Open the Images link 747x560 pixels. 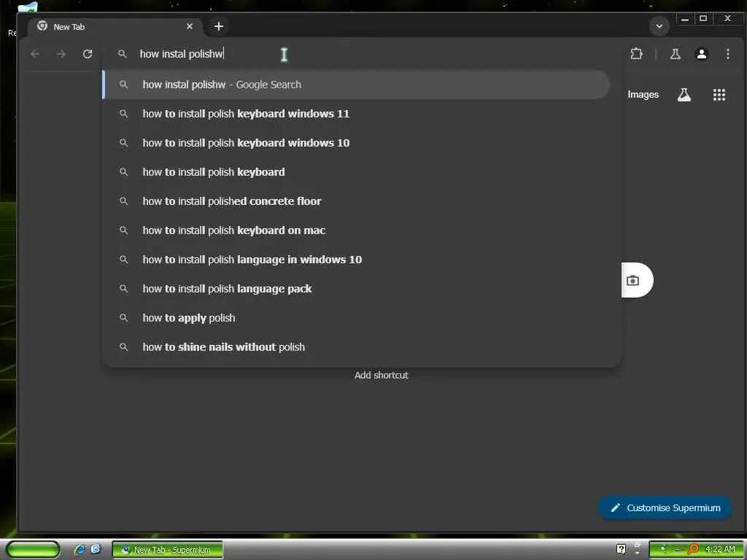[643, 95]
